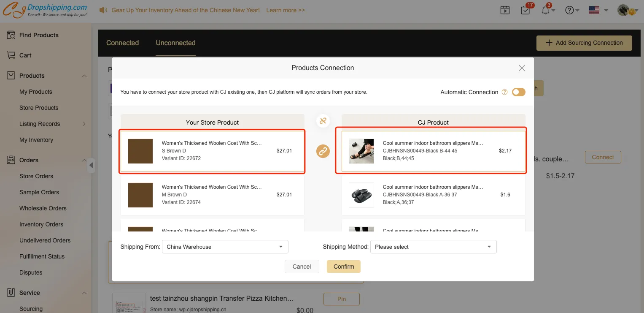Open the task checklist icon with badge 17
The width and height of the screenshot is (644, 313).
point(525,10)
